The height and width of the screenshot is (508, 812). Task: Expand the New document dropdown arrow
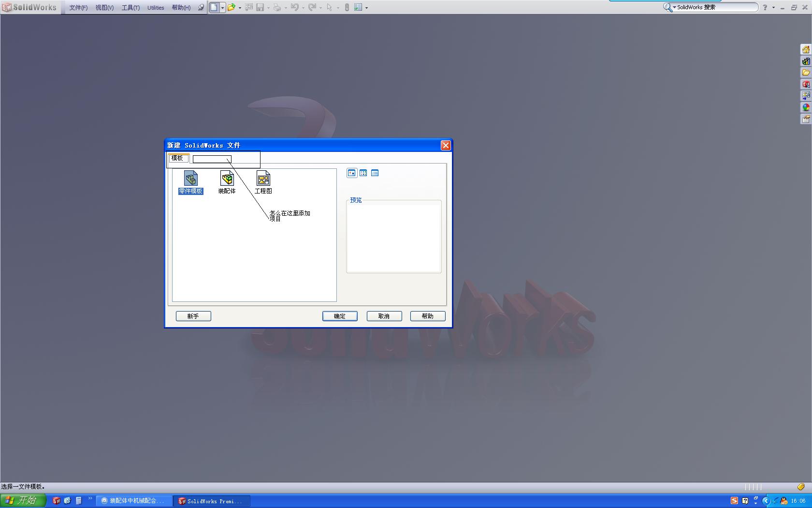point(222,8)
